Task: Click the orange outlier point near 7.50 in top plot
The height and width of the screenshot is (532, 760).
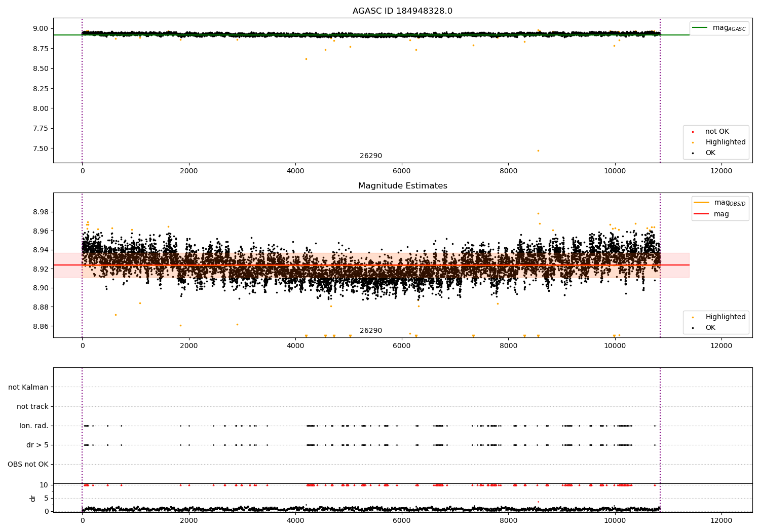Action: (538, 150)
